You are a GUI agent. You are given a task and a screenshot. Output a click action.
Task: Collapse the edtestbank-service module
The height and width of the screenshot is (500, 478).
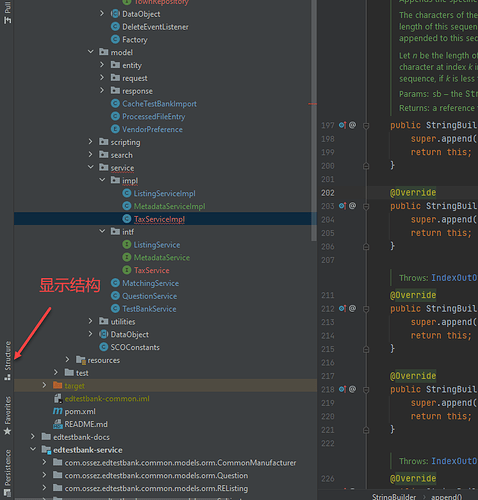(x=33, y=449)
